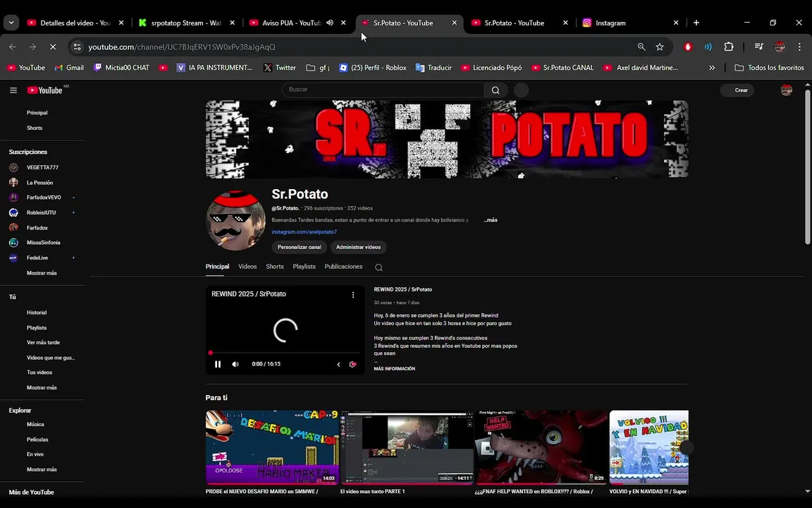Open the account avatar menu
Screen dimensions: 812x508
(x=786, y=90)
